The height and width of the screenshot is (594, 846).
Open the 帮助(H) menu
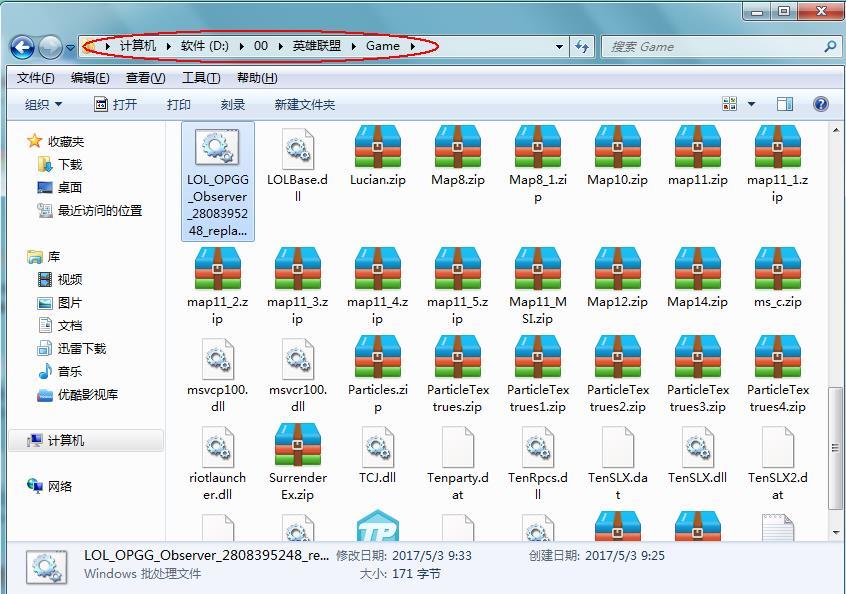pos(257,78)
